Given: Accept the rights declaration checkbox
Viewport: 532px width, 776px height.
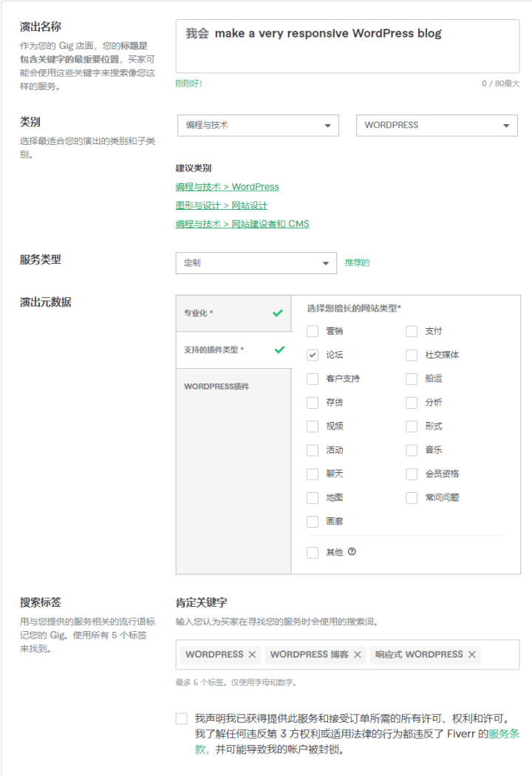Looking at the screenshot, I should tap(182, 718).
